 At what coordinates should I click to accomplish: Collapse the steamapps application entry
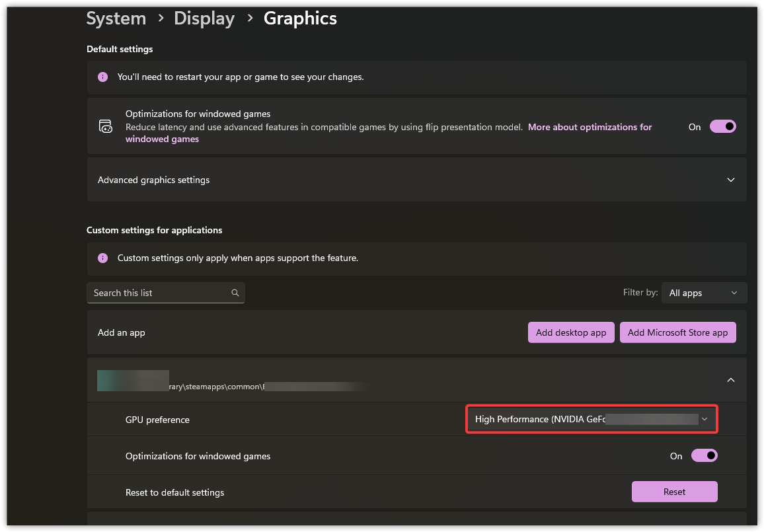pos(730,380)
